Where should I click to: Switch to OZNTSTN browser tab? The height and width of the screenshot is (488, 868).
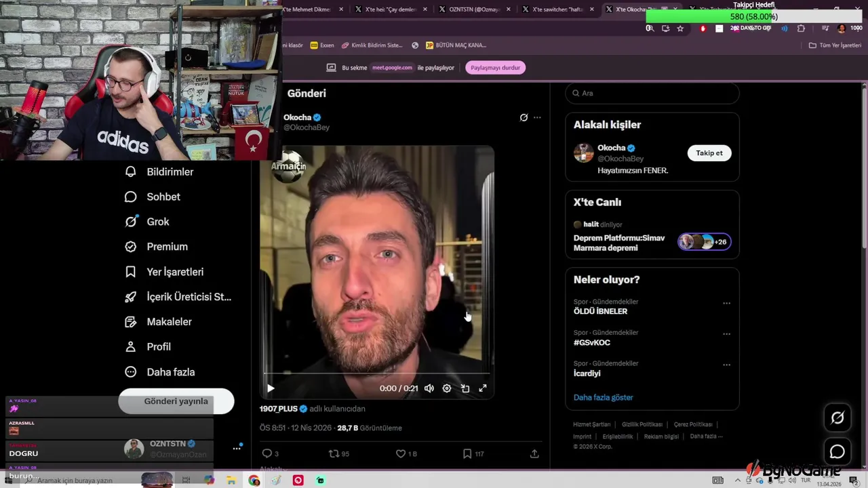pos(475,9)
